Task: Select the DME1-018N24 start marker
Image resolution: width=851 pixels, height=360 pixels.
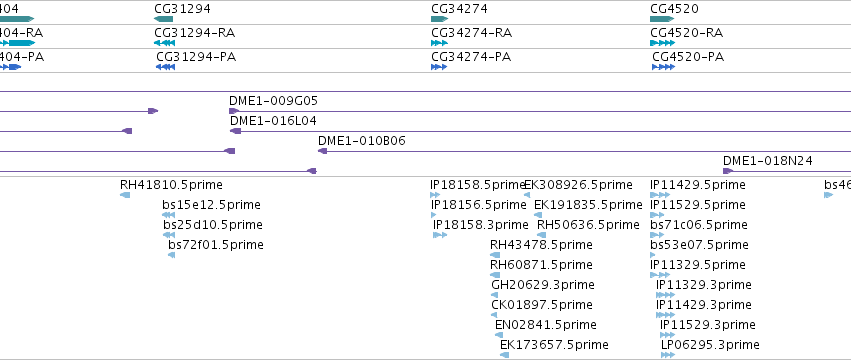Action: 728,171
